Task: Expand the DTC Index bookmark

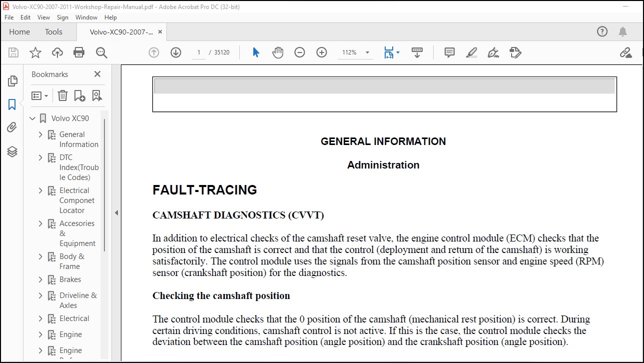Action: [x=41, y=157]
